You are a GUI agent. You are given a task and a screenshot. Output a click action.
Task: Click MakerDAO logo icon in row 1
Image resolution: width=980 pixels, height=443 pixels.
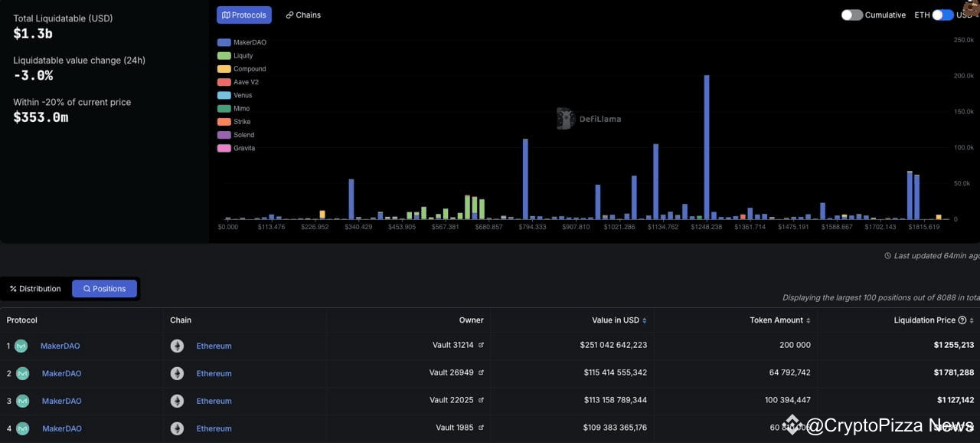click(21, 346)
